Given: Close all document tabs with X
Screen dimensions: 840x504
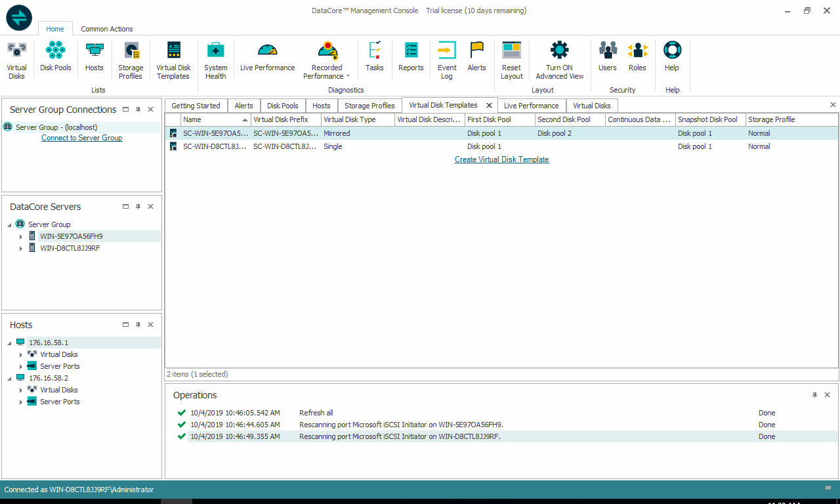Looking at the screenshot, I should point(833,105).
